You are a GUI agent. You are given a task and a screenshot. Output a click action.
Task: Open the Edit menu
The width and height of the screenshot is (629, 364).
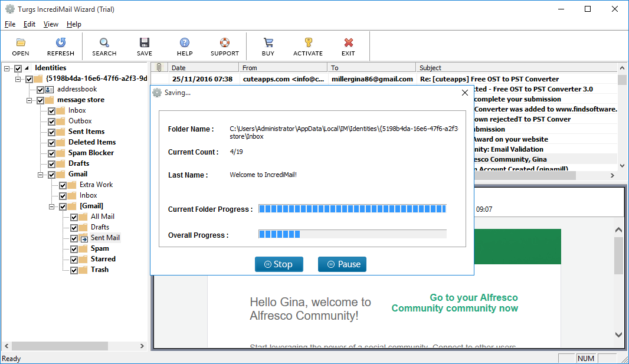pos(30,24)
